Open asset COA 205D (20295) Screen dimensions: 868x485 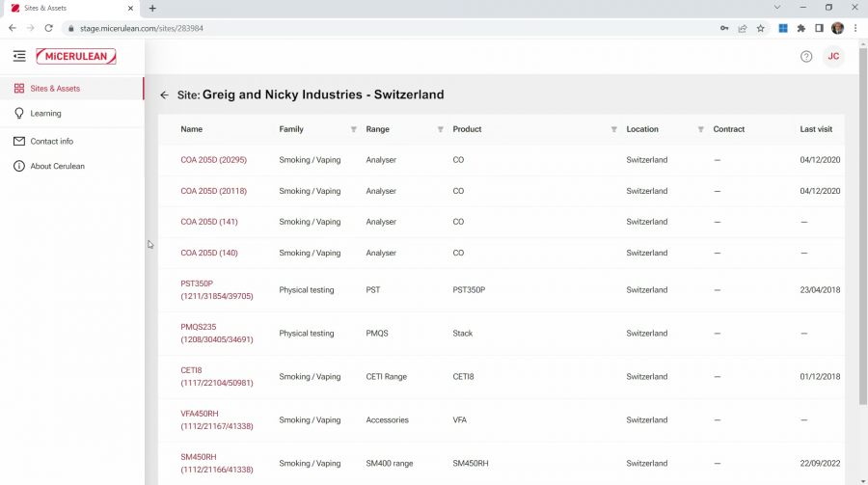(214, 160)
